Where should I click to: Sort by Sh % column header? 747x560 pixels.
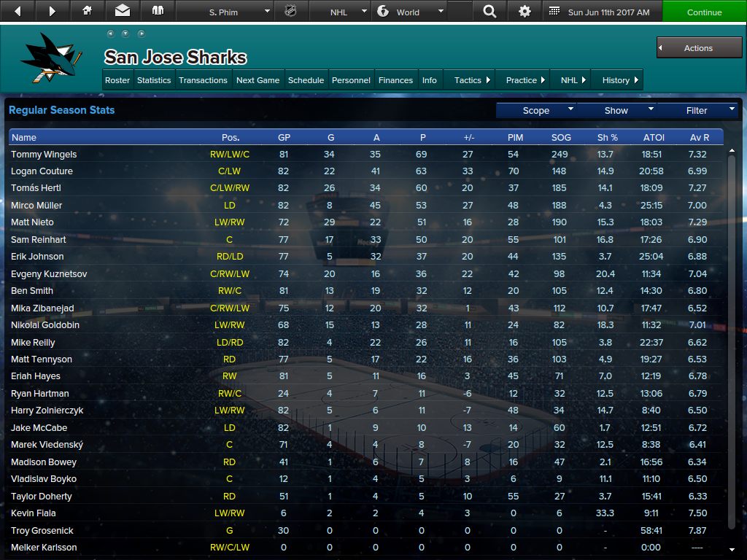tap(608, 137)
